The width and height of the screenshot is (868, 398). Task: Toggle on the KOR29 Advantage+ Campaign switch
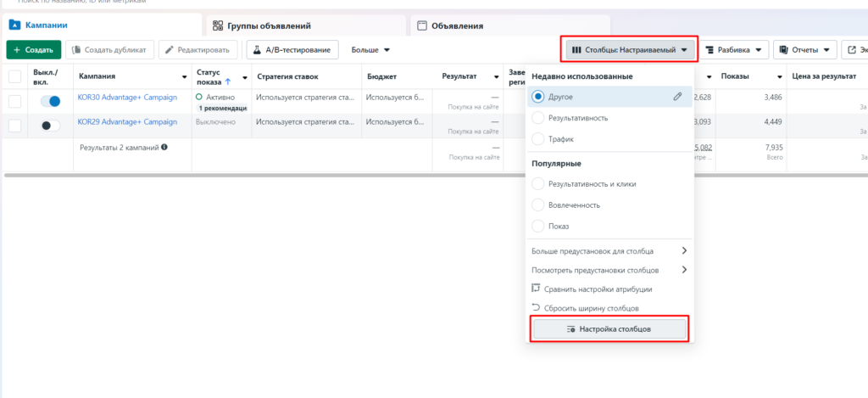(50, 126)
